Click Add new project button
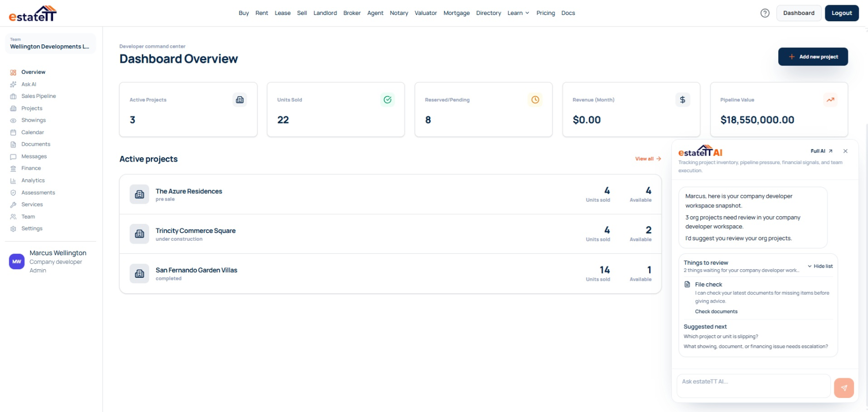The image size is (868, 412). [813, 56]
